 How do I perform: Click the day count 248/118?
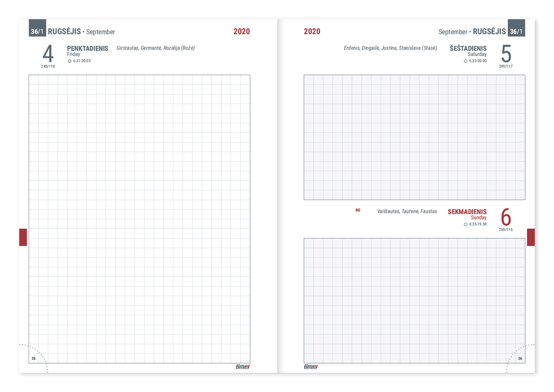click(x=48, y=66)
